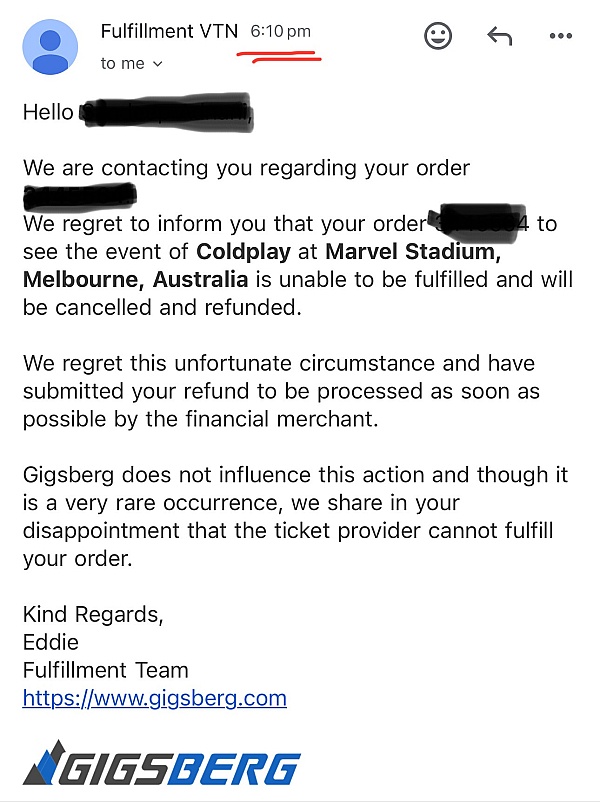The width and height of the screenshot is (600, 812).
Task: Tap the 6:10 pm timestamp
Action: pyautogui.click(x=281, y=32)
